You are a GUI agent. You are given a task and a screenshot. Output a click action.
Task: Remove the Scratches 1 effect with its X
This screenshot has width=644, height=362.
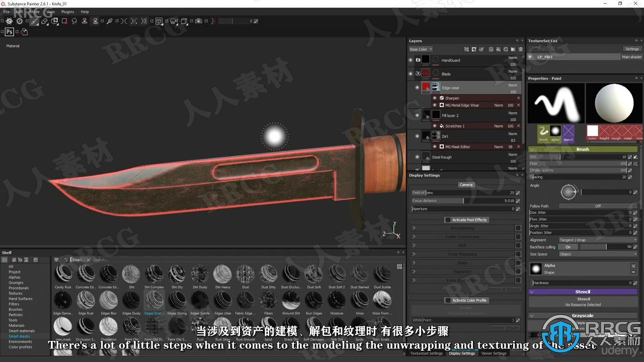point(519,126)
